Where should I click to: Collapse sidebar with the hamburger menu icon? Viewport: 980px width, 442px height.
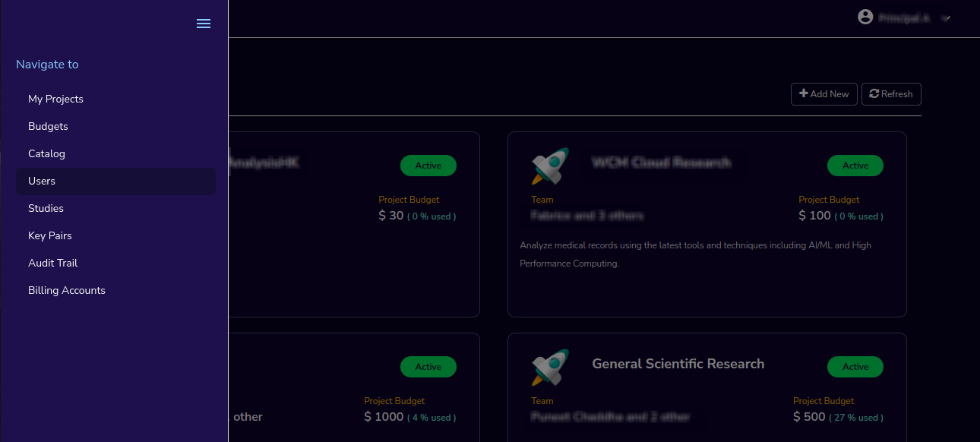click(x=204, y=24)
